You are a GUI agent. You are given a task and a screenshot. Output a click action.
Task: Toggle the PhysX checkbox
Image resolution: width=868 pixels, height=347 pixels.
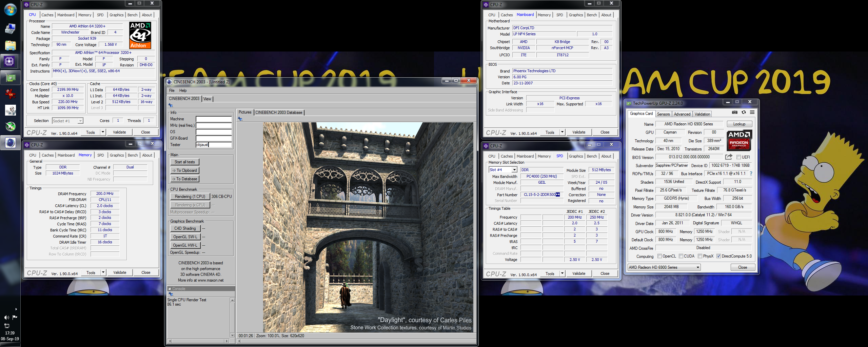coord(700,256)
